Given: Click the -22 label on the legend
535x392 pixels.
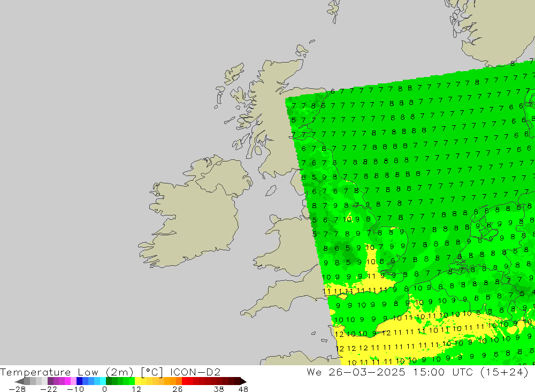Looking at the screenshot, I should coord(49,389).
